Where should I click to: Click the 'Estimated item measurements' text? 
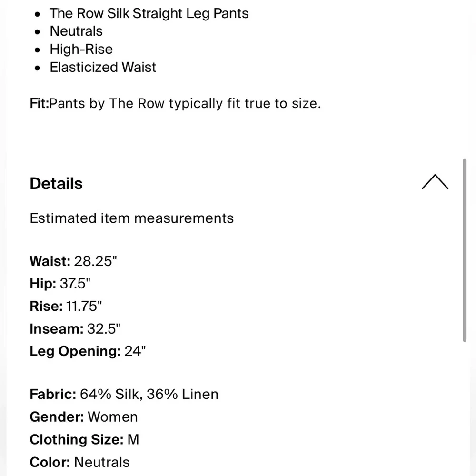tap(132, 218)
